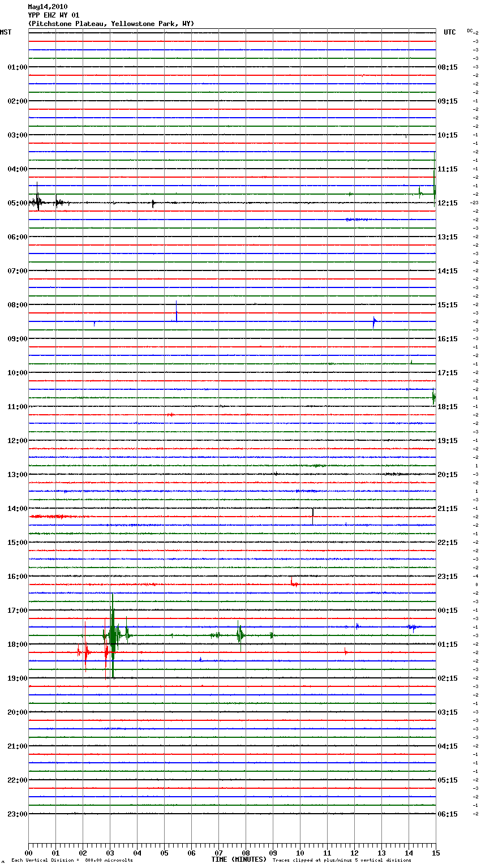Click the 17:15 UTC time label
The image size is (481, 868).
[x=448, y=373]
